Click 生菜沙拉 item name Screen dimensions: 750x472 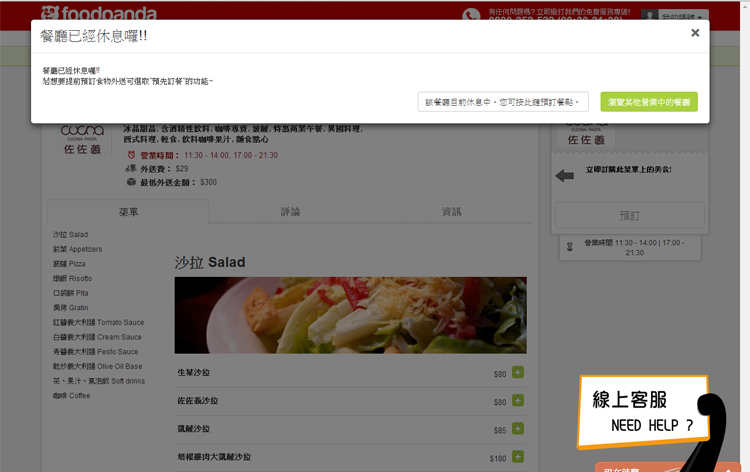pyautogui.click(x=193, y=373)
